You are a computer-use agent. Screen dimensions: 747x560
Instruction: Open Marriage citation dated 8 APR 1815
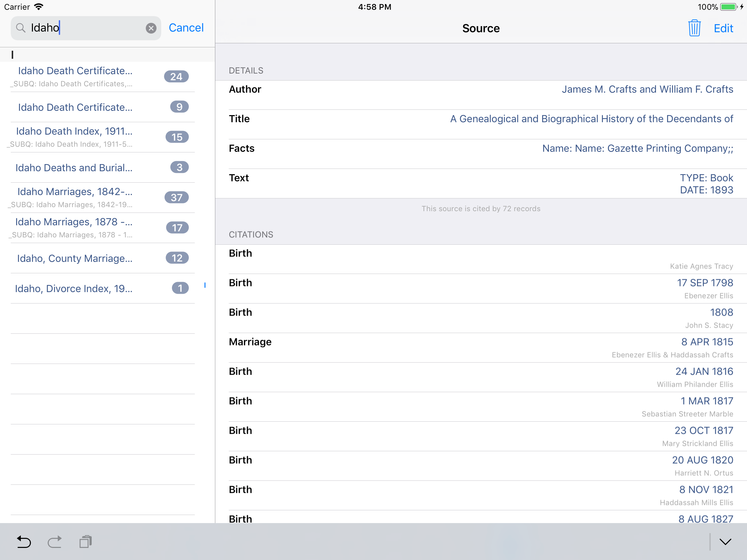point(481,348)
